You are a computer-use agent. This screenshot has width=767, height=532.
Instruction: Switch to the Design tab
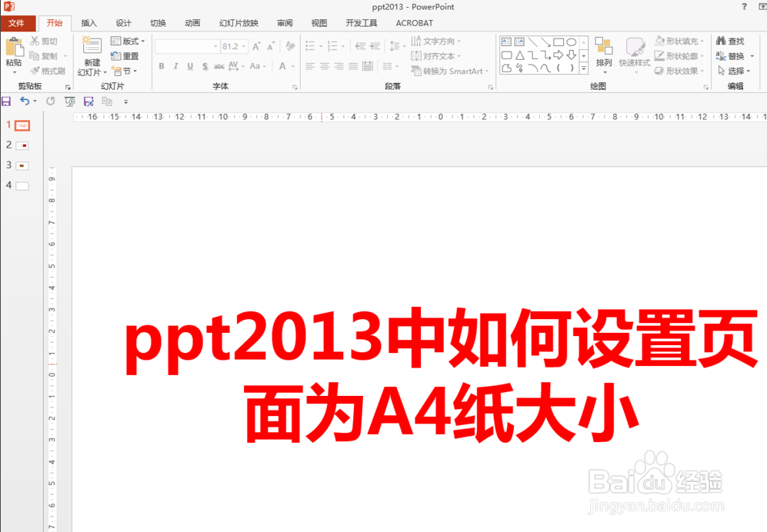click(123, 23)
